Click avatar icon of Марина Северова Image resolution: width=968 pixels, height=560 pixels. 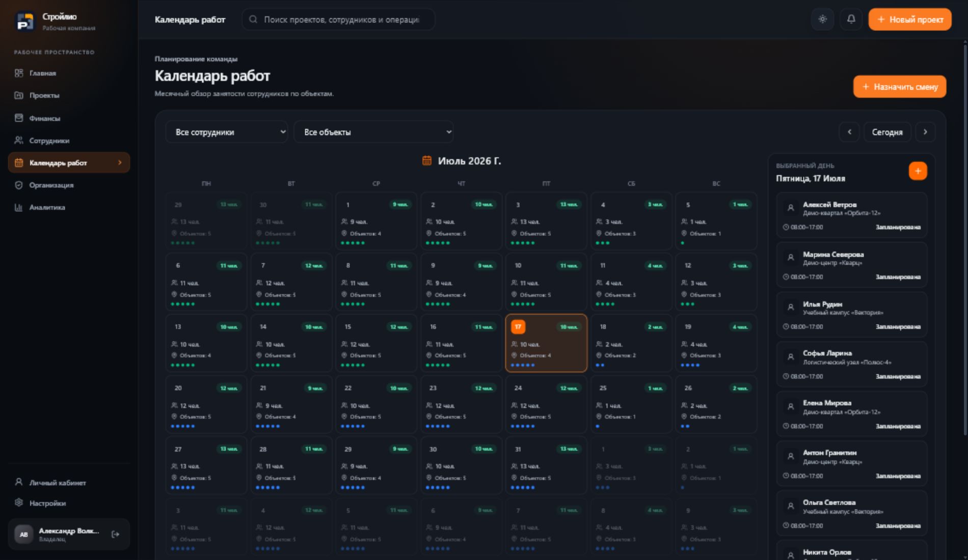tap(791, 258)
